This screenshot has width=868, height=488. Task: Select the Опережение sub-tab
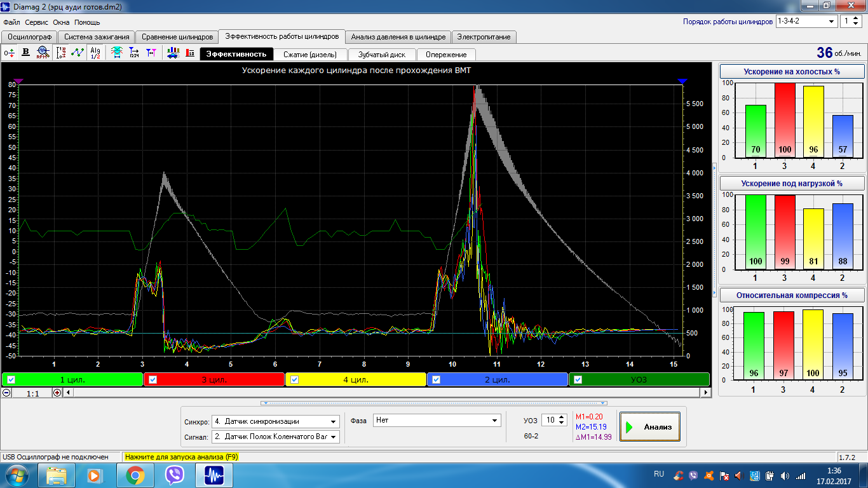(x=446, y=55)
